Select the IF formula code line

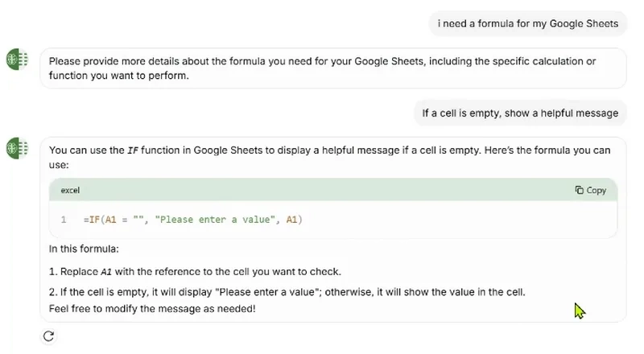[x=193, y=220]
